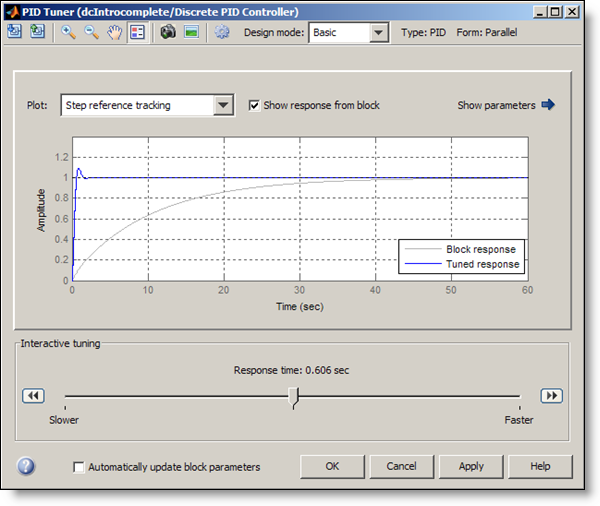Click the OK button
Image resolution: width=600 pixels, height=506 pixels.
pyautogui.click(x=332, y=466)
